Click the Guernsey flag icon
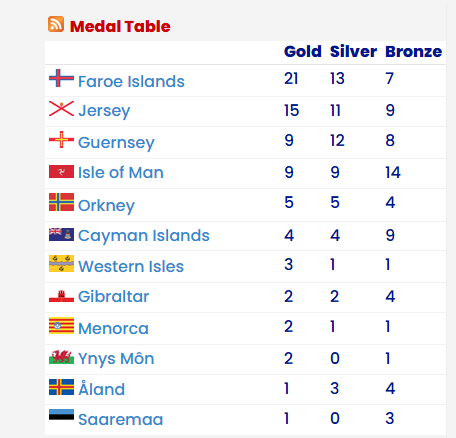This screenshot has height=438, width=456. tap(61, 139)
